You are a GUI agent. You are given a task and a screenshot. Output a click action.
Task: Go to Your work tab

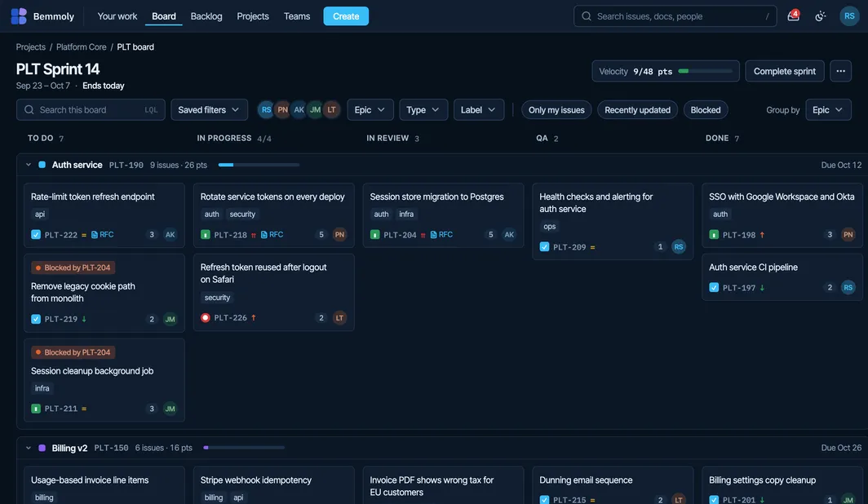(117, 16)
